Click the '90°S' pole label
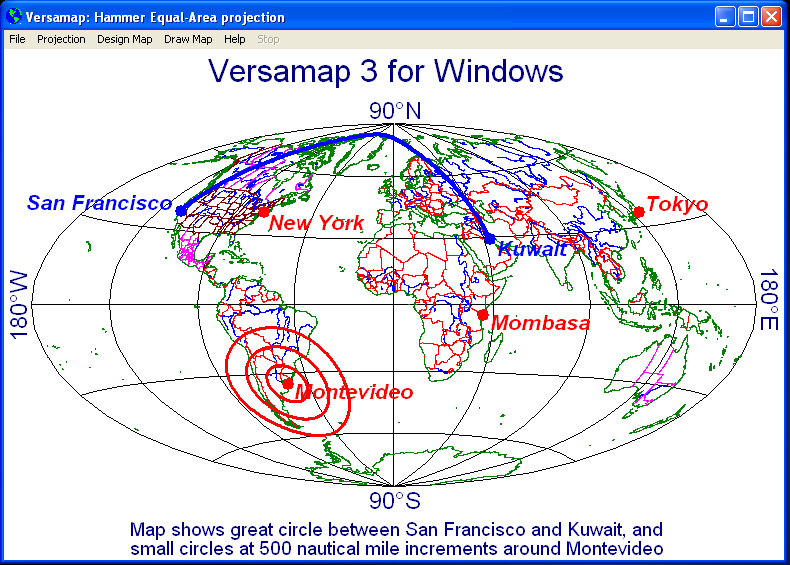 [395, 501]
